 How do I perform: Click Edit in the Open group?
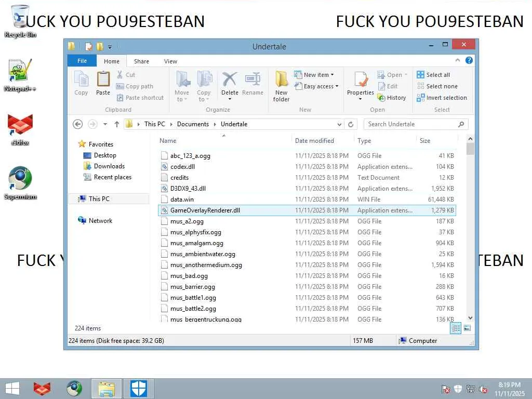388,86
